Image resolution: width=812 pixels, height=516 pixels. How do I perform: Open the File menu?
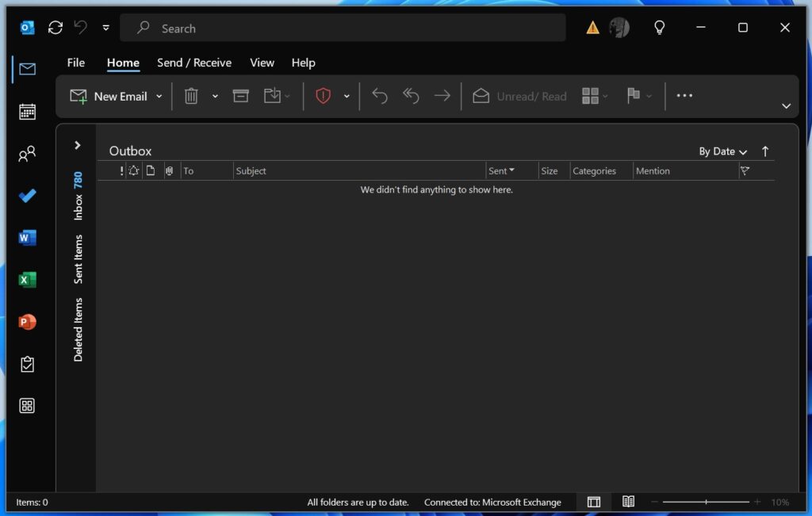[76, 63]
